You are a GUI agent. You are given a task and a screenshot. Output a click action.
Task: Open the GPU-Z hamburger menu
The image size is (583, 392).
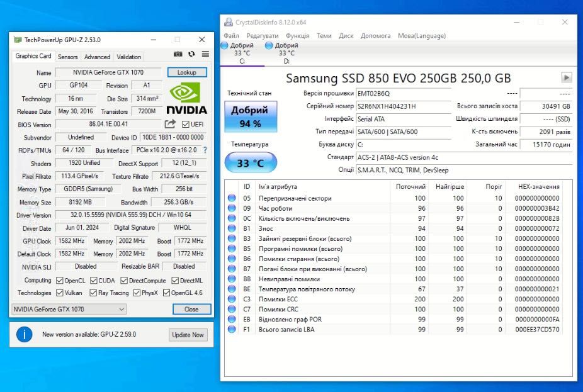pyautogui.click(x=205, y=54)
